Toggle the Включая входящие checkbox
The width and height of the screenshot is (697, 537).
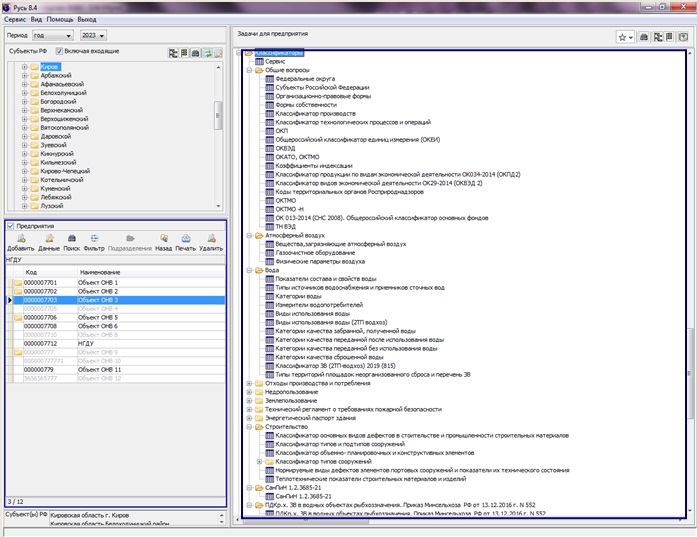coord(60,51)
